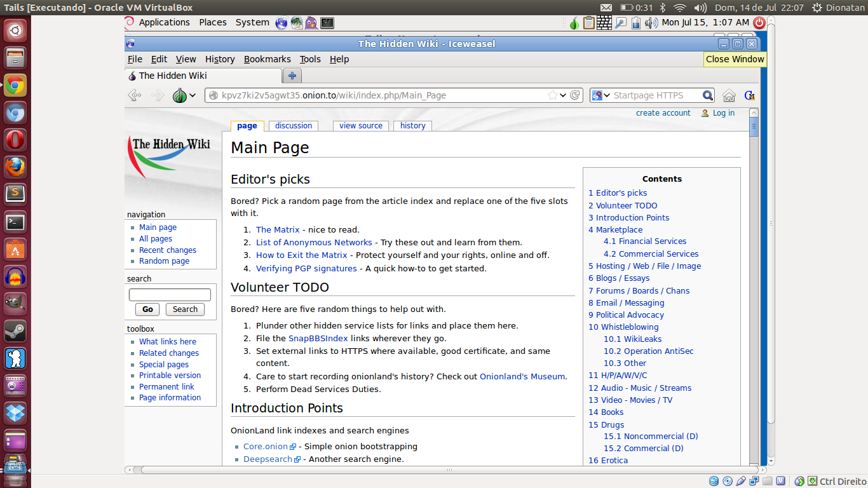
Task: Open the Tails Applications menu
Action: 164,22
